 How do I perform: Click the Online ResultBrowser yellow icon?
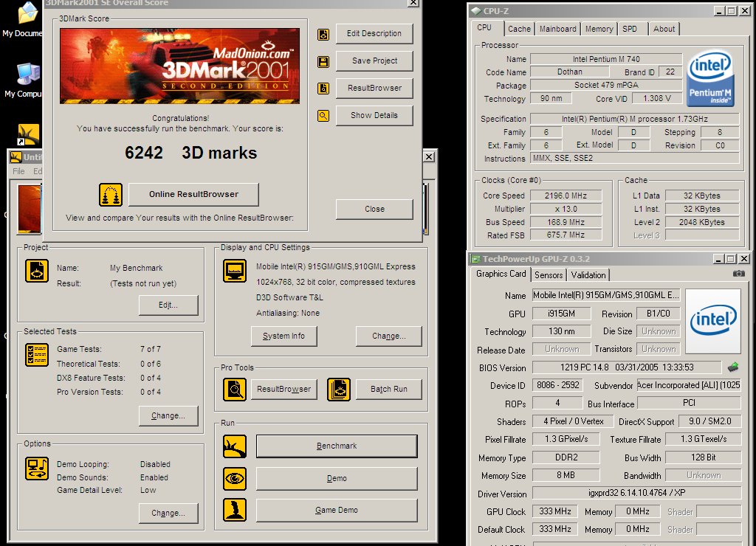(x=111, y=195)
